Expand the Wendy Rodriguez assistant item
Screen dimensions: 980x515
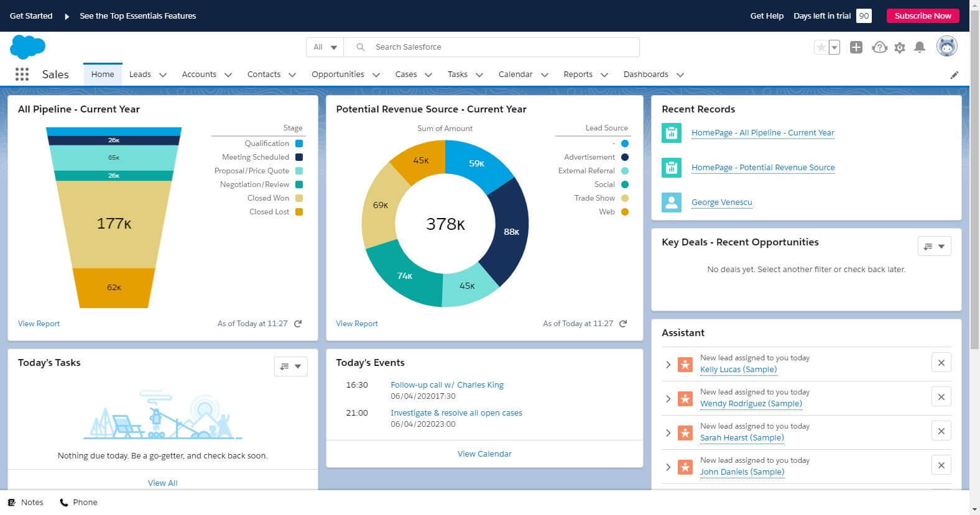point(668,399)
